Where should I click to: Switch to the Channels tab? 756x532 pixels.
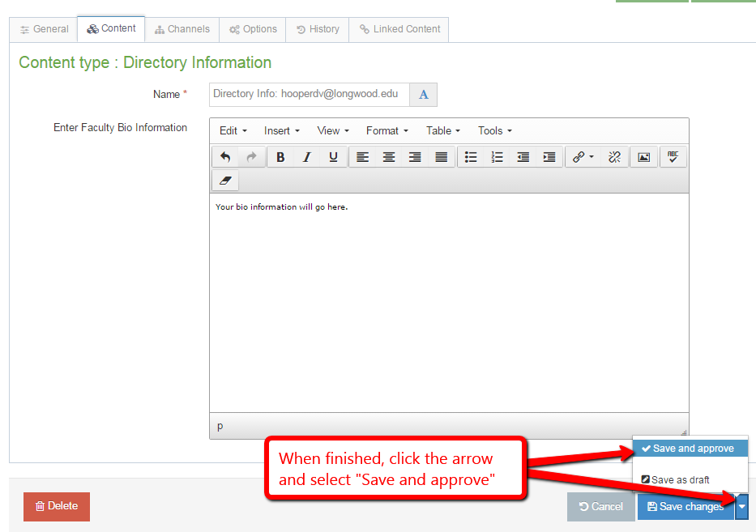click(182, 29)
